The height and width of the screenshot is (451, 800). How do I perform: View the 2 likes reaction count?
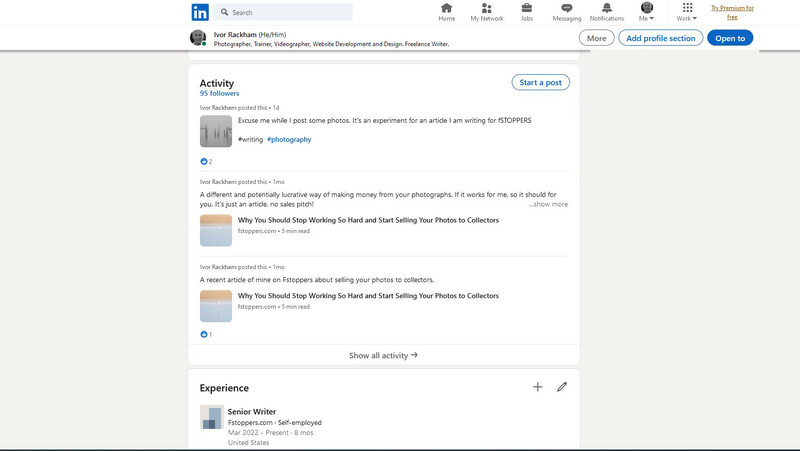pos(206,161)
